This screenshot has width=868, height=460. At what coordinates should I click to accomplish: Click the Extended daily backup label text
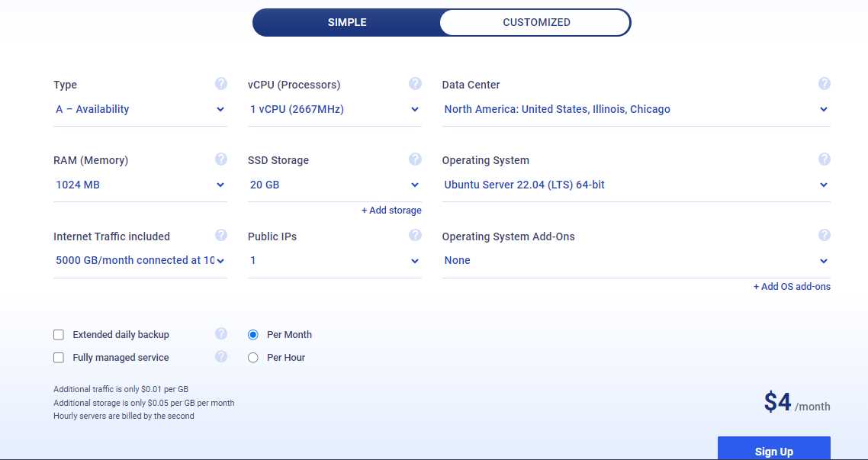121,335
